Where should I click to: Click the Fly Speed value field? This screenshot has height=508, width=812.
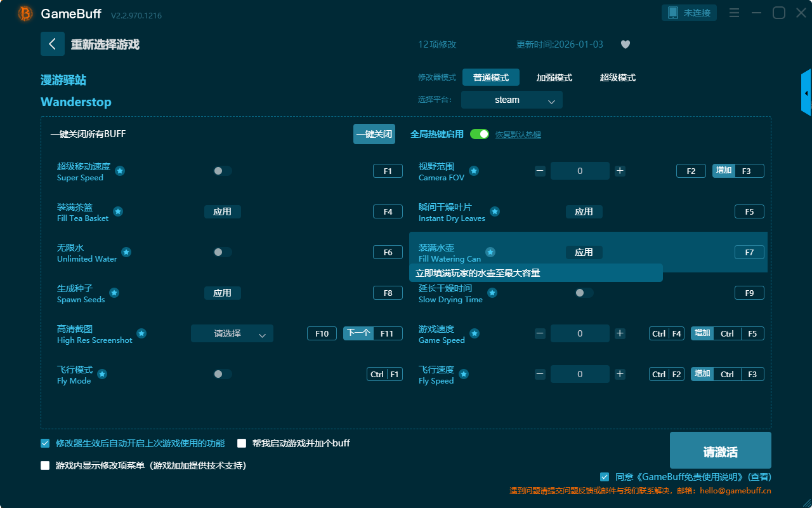579,374
